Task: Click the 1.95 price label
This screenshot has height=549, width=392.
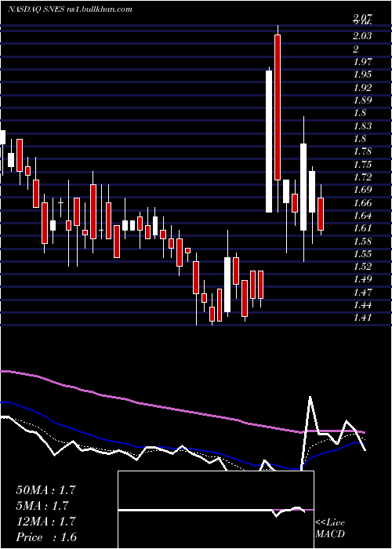Action: pyautogui.click(x=362, y=75)
